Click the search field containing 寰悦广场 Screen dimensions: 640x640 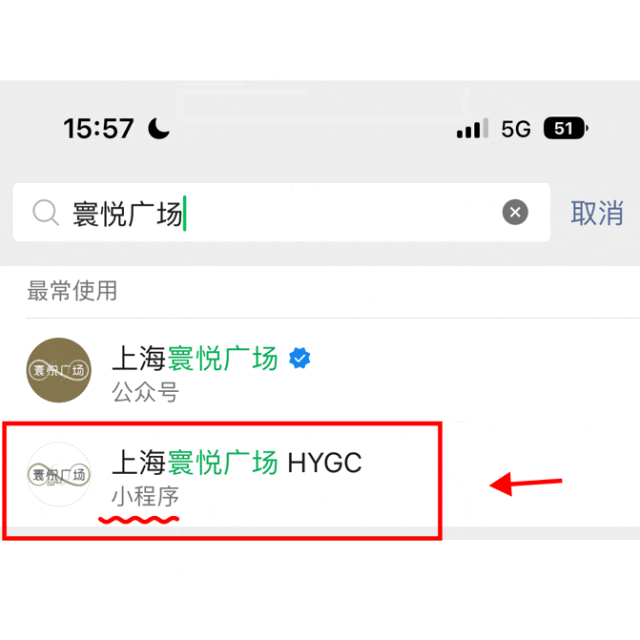pos(281,212)
